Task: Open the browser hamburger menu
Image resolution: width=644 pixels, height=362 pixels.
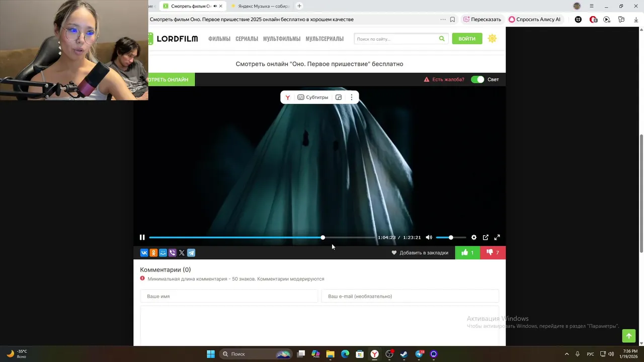Action: tap(592, 6)
